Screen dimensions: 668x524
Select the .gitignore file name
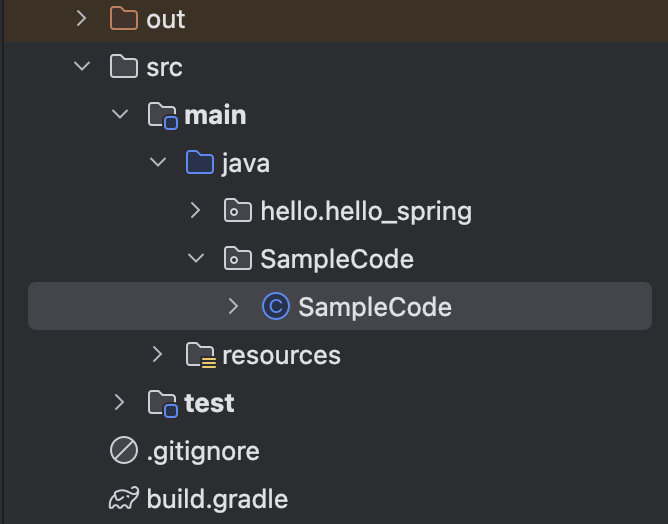(202, 451)
